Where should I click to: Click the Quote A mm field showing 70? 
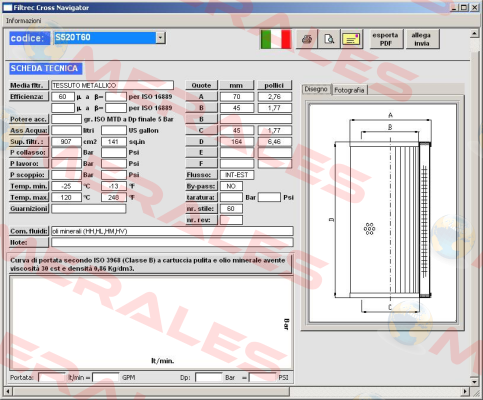click(x=237, y=97)
